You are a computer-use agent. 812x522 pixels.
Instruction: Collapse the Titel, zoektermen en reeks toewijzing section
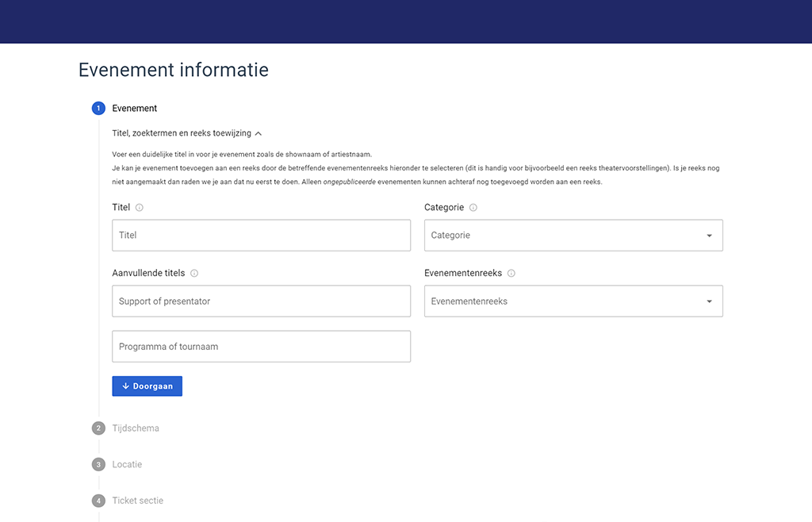pyautogui.click(x=259, y=134)
